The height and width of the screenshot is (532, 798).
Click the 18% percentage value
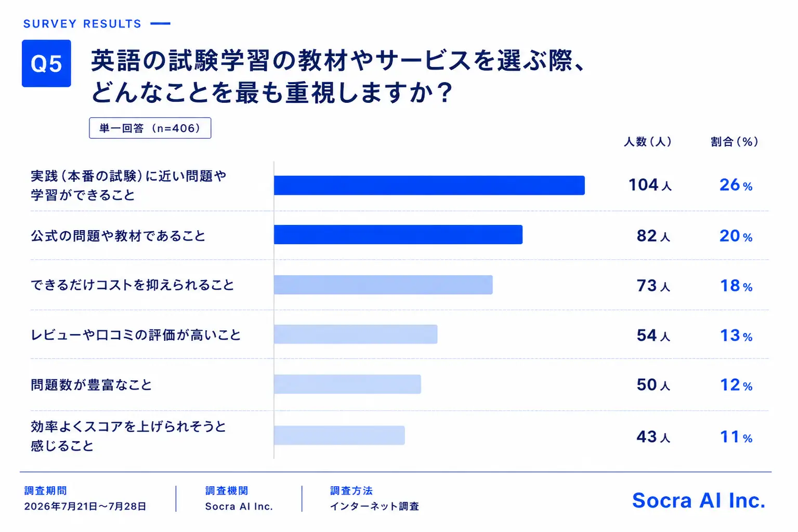[736, 286]
